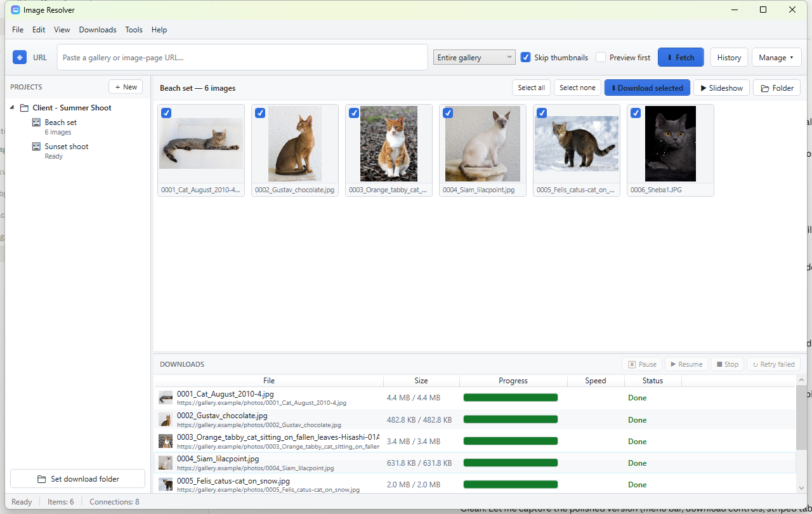Click Download selected

coord(647,88)
